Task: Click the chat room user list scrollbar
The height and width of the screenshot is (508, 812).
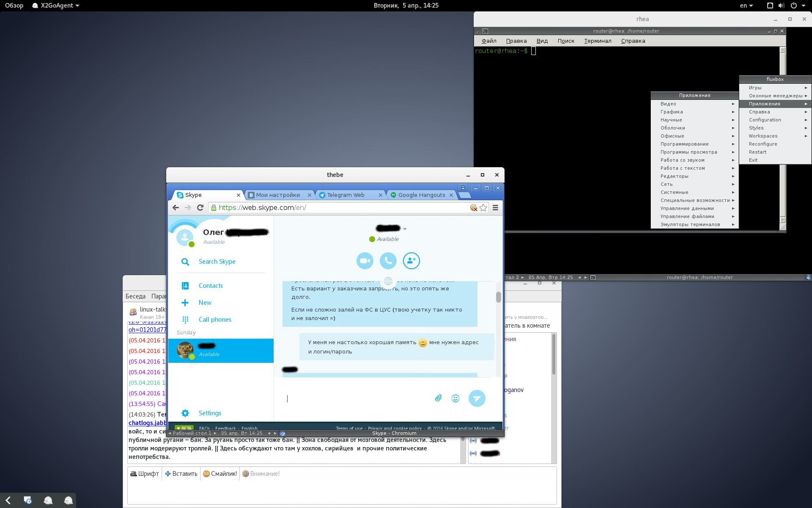Action: click(554, 355)
